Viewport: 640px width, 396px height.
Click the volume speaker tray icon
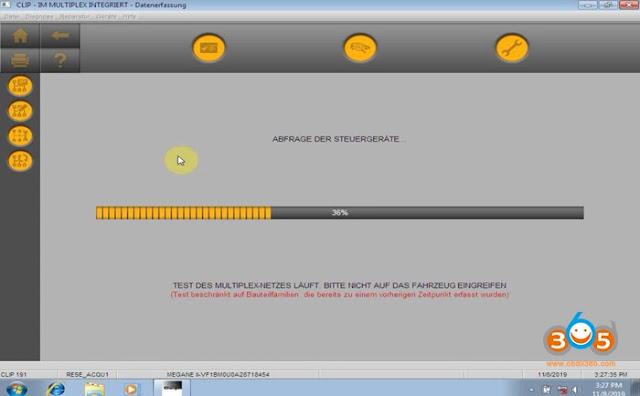click(576, 390)
